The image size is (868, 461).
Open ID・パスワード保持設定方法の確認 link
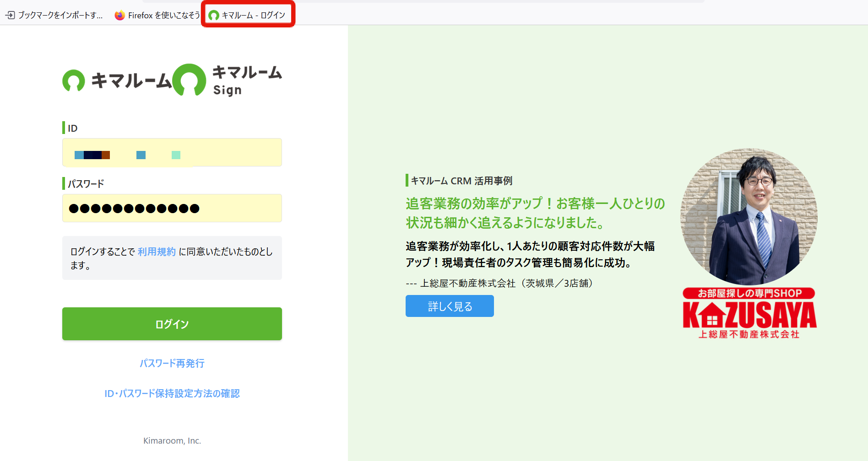click(x=172, y=393)
